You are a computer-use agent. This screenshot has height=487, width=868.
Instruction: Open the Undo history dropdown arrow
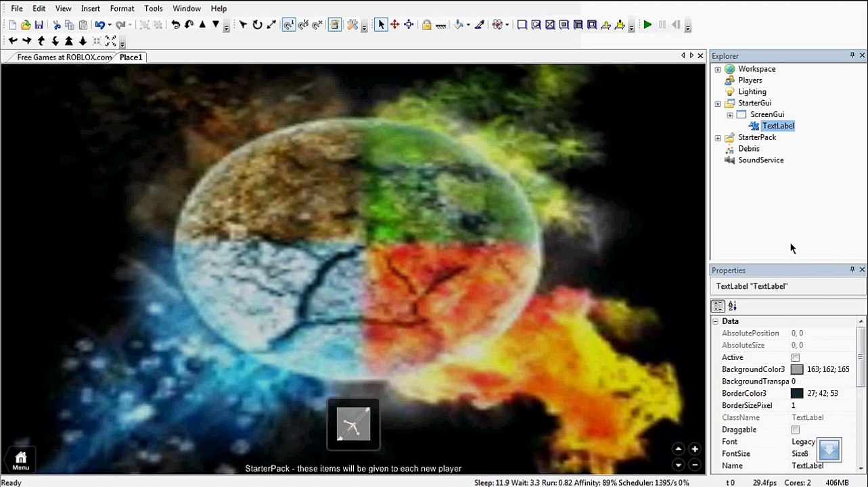point(110,26)
